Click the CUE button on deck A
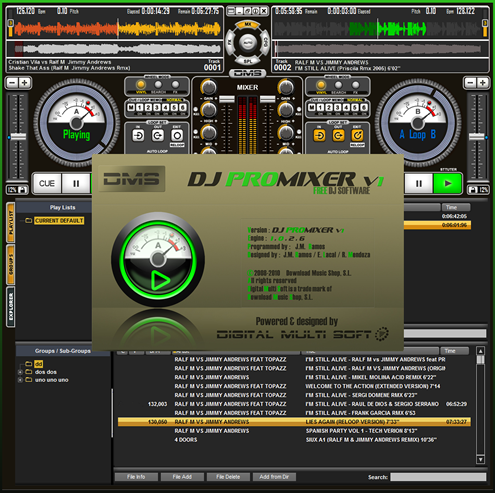495x493 pixels. (47, 183)
